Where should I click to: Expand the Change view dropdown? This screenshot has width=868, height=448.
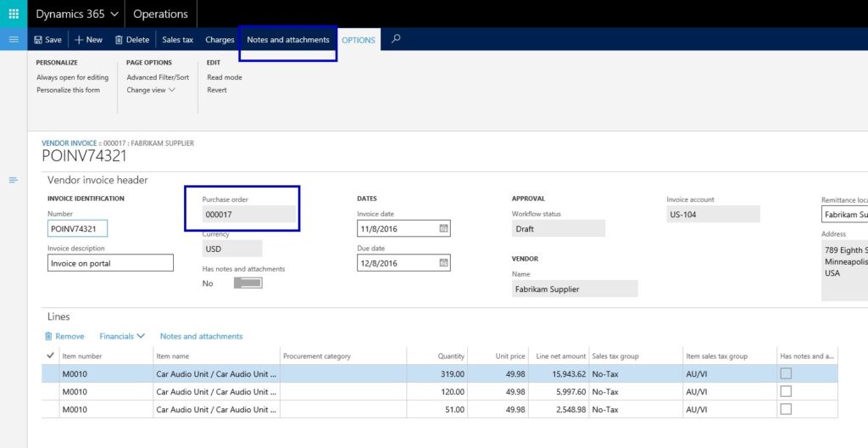151,90
